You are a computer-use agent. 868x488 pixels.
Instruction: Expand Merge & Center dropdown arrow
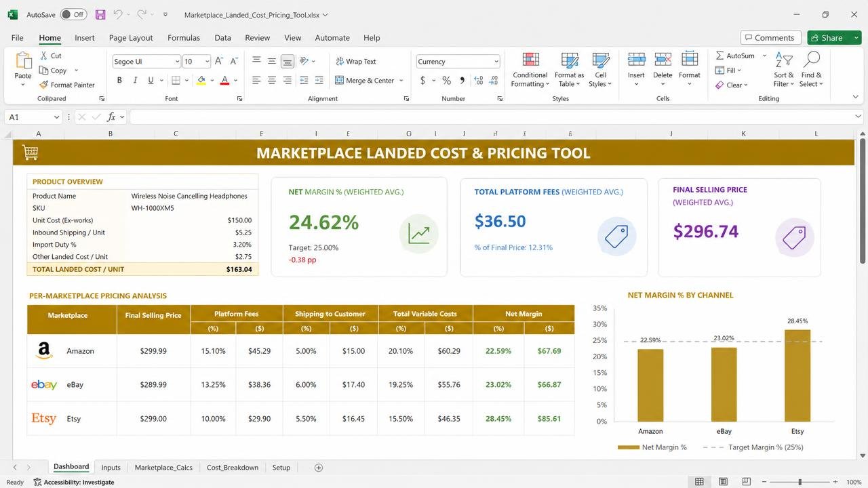(x=401, y=81)
